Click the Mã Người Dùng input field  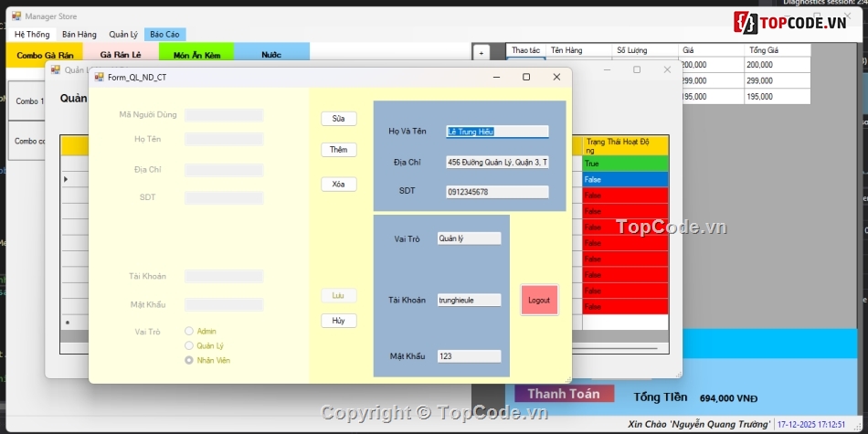pos(224,115)
